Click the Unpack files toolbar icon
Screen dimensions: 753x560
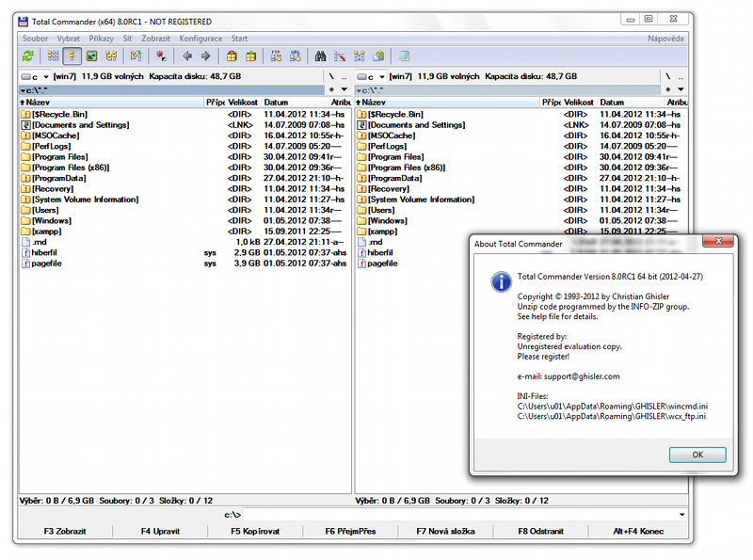point(250,56)
